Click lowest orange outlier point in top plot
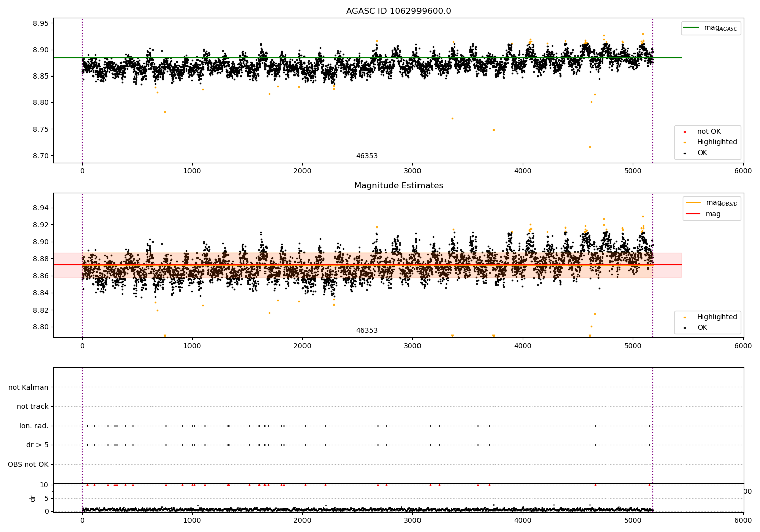 [x=590, y=147]
